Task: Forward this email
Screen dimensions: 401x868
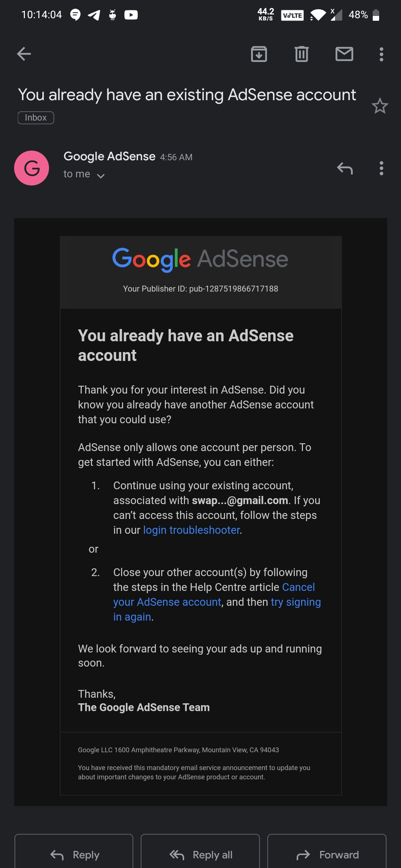Action: click(327, 855)
